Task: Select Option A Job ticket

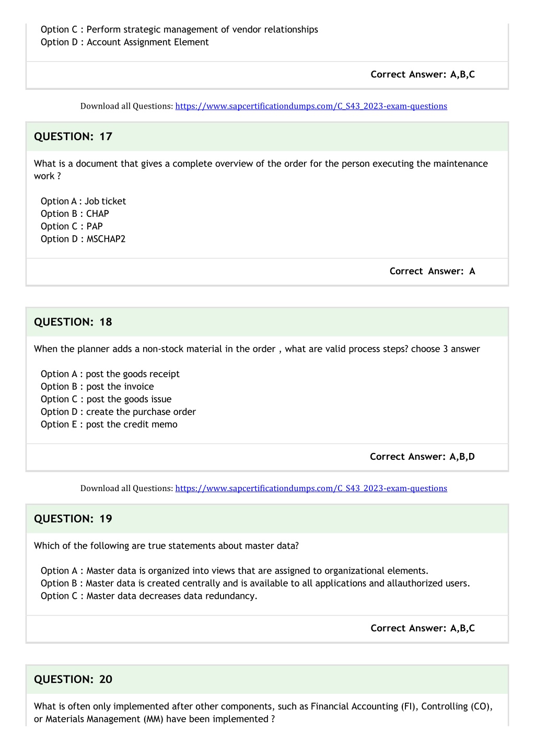Action: (83, 201)
